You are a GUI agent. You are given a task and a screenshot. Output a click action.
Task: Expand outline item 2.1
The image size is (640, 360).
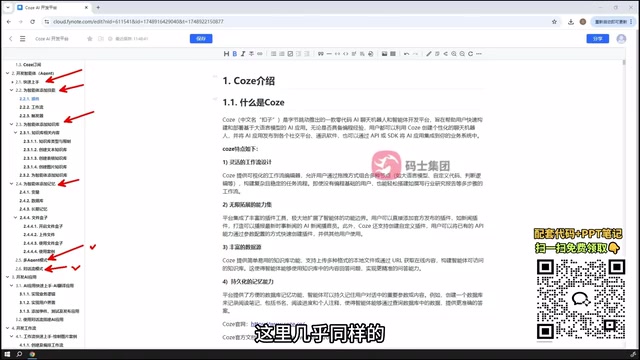point(12,82)
